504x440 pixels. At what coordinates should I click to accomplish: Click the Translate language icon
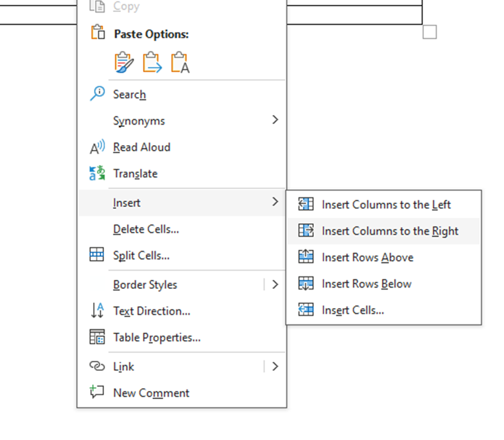click(x=97, y=173)
